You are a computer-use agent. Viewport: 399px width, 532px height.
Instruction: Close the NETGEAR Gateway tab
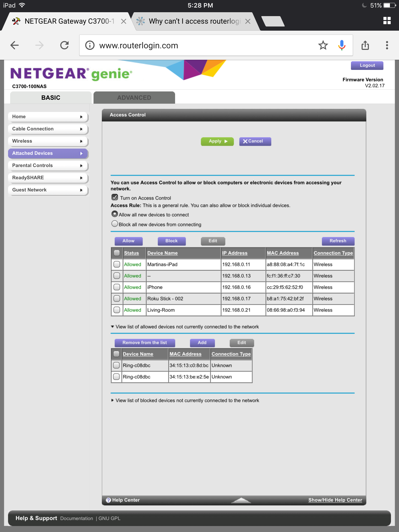tap(124, 21)
